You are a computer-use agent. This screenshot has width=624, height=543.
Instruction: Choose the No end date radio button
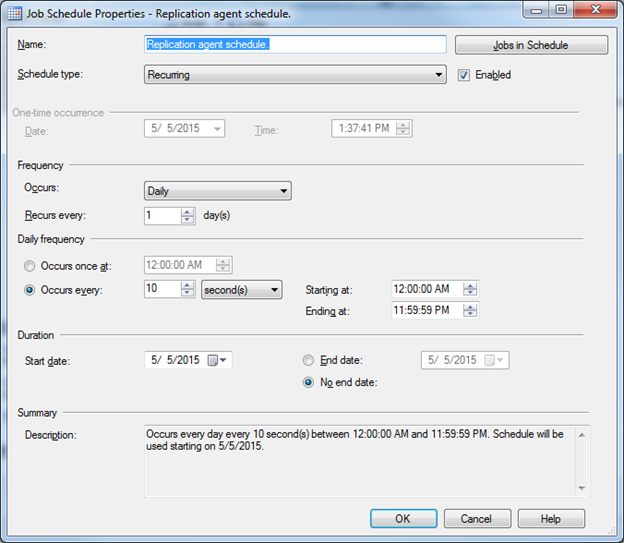pos(308,383)
